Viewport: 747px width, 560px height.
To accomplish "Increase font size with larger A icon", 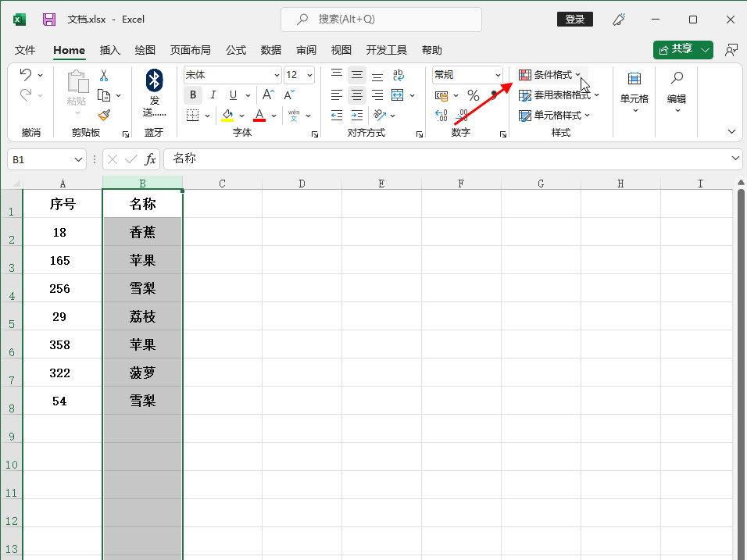I will coord(268,95).
